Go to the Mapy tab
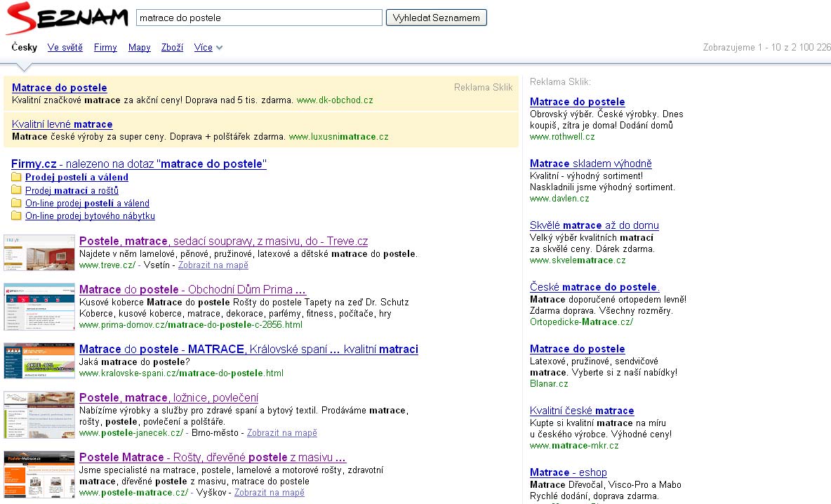 tap(140, 47)
